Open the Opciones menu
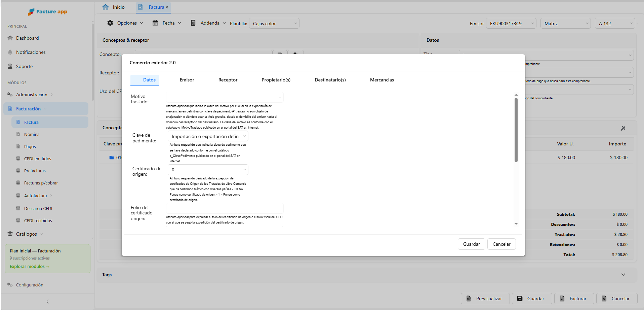The image size is (644, 310). click(125, 23)
